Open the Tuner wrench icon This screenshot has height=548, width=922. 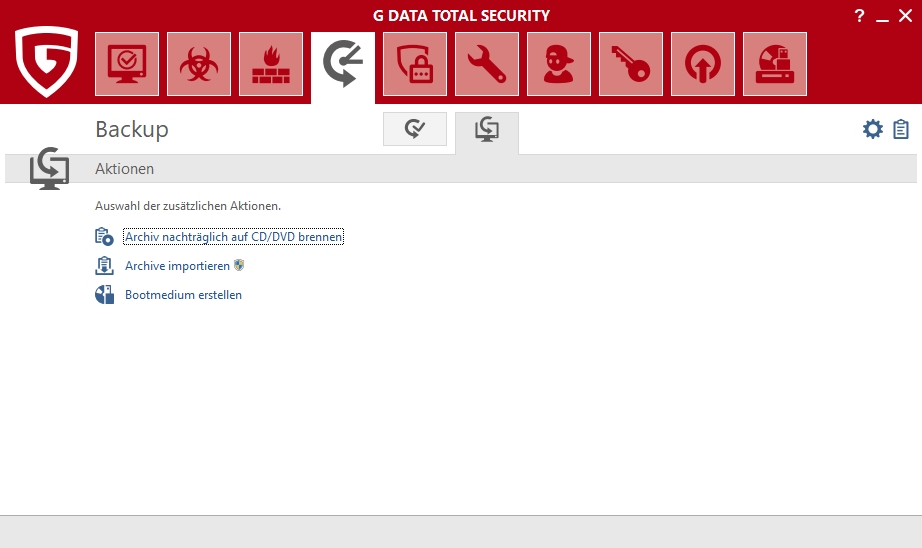[487, 64]
